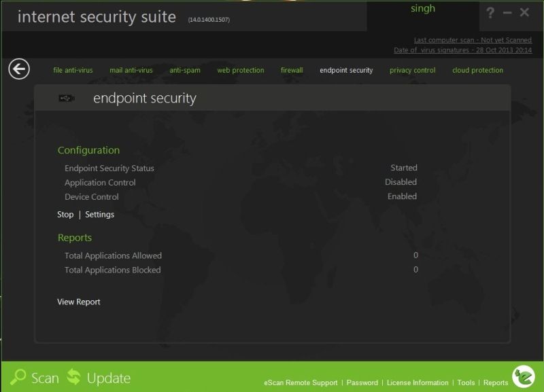
Task: Close the internet security suite window
Action: point(524,12)
